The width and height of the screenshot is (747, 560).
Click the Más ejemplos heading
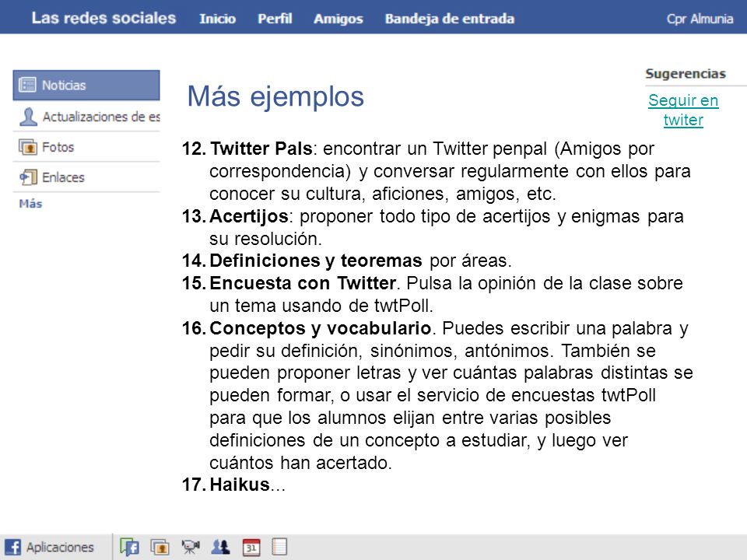click(x=275, y=96)
